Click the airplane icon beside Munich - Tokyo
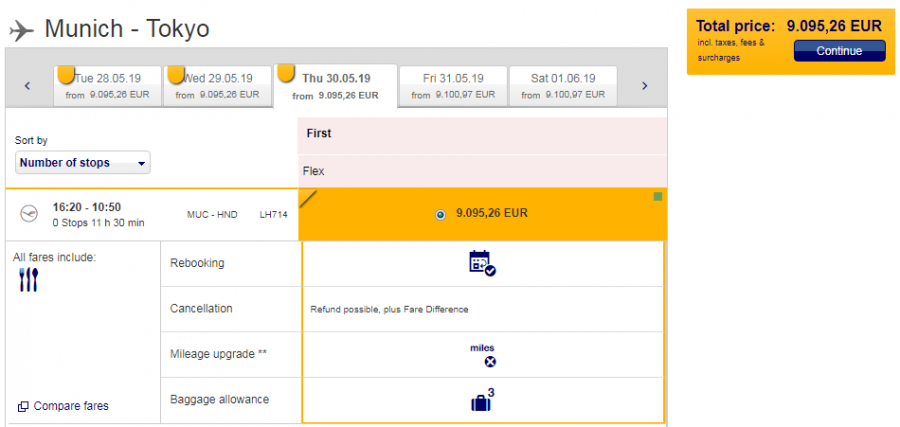900x427 pixels. tap(21, 30)
